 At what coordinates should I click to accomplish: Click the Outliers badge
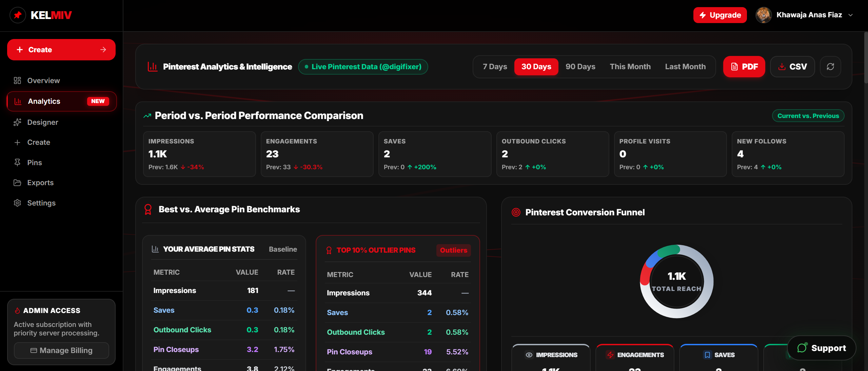[454, 250]
